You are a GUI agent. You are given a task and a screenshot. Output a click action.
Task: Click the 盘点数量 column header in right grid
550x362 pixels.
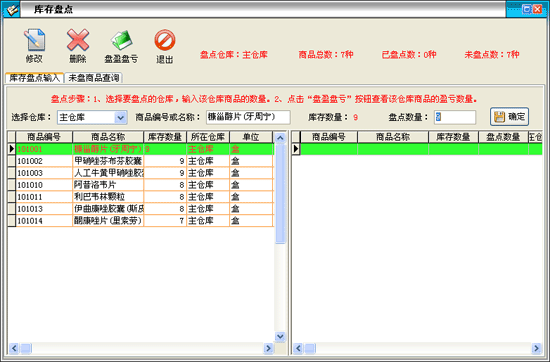click(503, 137)
